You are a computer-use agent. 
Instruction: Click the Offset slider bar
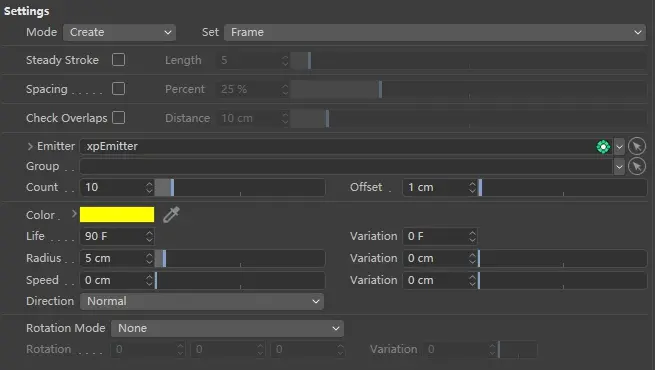562,187
